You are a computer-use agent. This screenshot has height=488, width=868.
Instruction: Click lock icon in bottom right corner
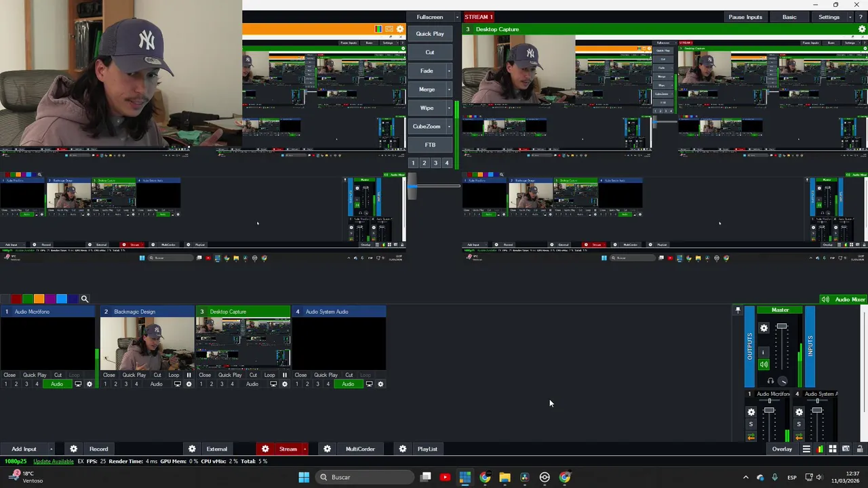tap(860, 449)
